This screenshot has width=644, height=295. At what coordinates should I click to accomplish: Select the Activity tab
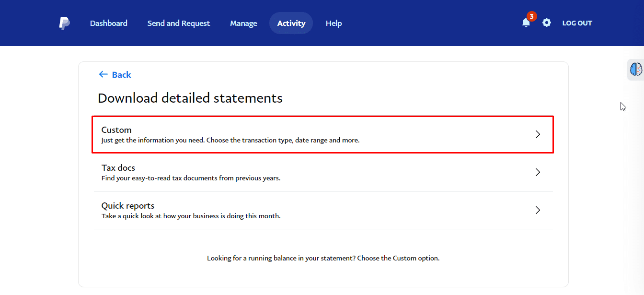(291, 23)
